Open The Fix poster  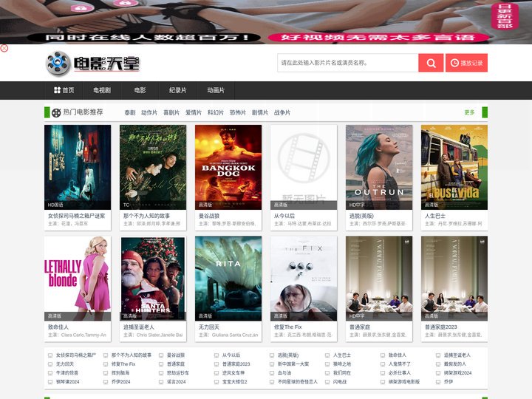click(x=304, y=279)
